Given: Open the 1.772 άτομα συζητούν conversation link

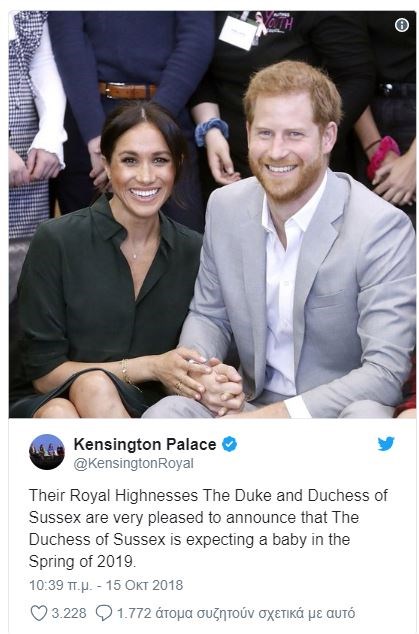Looking at the screenshot, I should pyautogui.click(x=236, y=613).
